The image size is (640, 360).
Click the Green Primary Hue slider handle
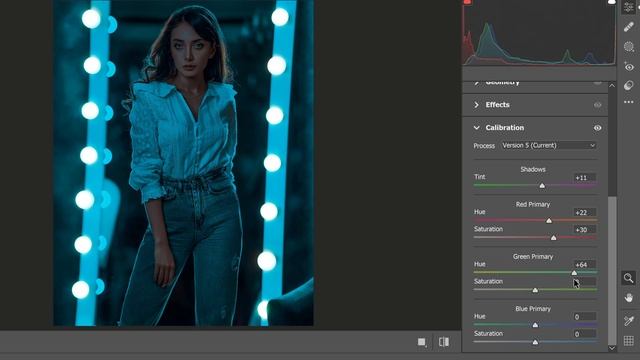[574, 273]
